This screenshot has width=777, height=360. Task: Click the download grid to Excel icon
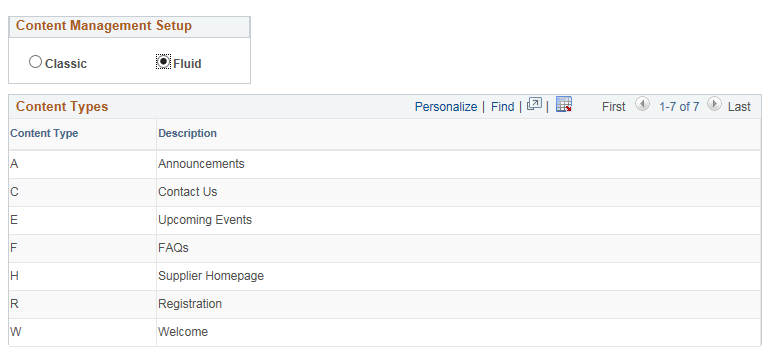[563, 105]
